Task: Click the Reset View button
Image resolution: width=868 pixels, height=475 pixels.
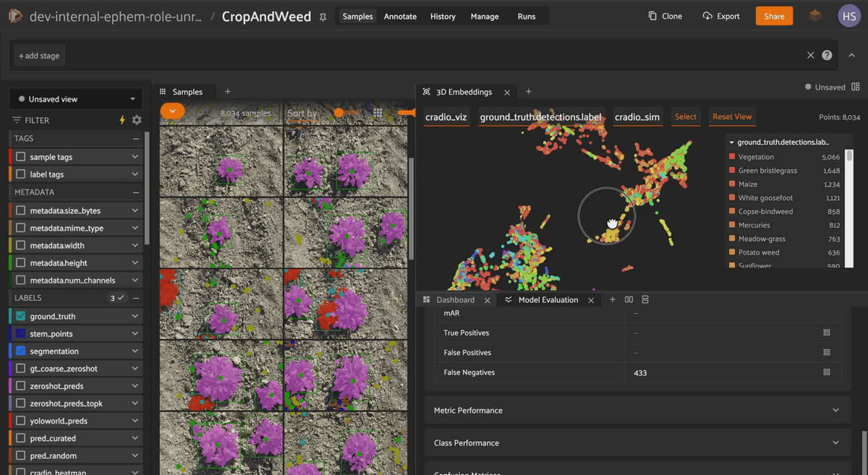Action: pos(732,116)
